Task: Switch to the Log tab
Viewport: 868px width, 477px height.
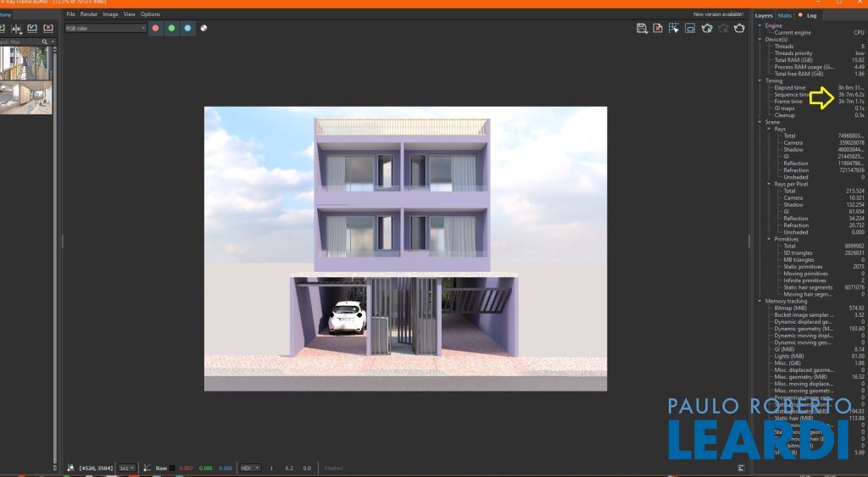Action: 811,15
